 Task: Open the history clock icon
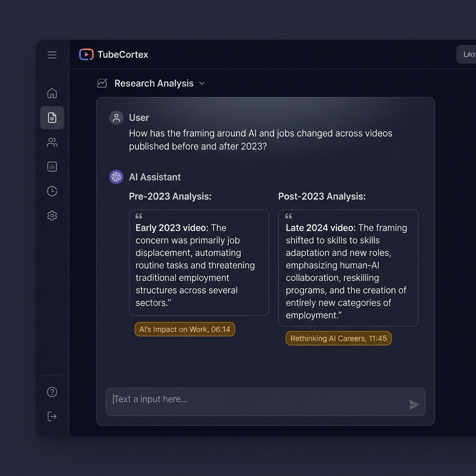tap(52, 191)
